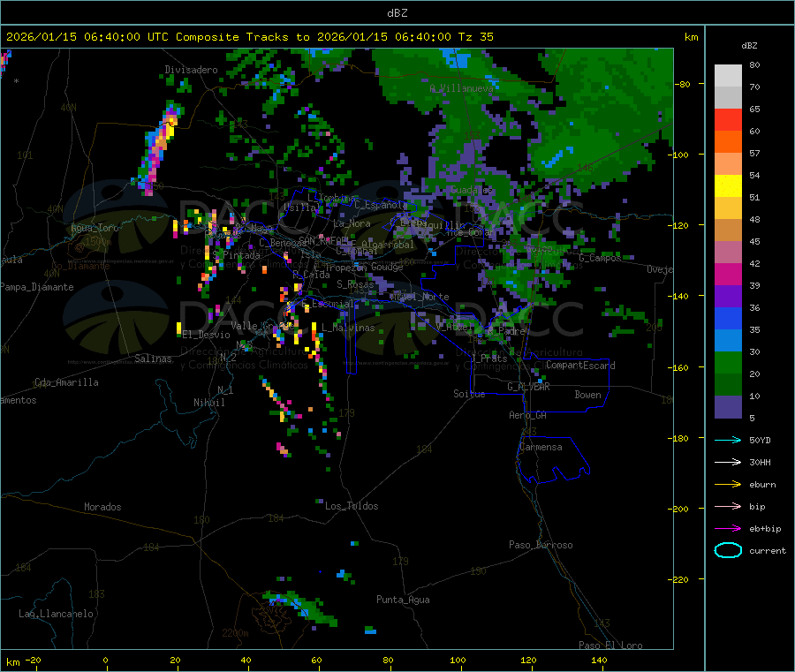The image size is (795, 672).
Task: Click the 'A_Villanueva' map label
Action: (x=461, y=88)
